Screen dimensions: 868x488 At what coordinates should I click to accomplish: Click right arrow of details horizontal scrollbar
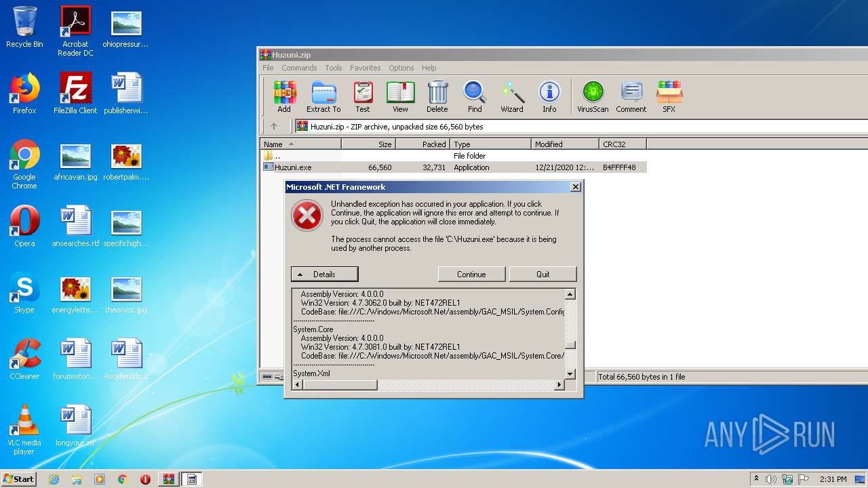click(559, 384)
